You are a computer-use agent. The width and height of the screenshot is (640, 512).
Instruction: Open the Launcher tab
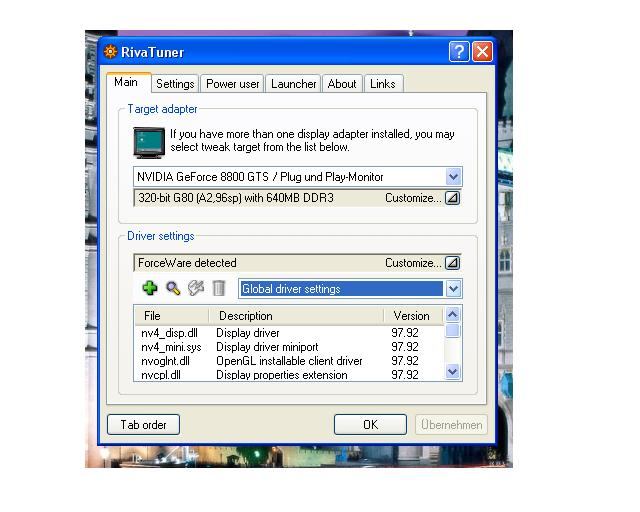click(x=293, y=84)
